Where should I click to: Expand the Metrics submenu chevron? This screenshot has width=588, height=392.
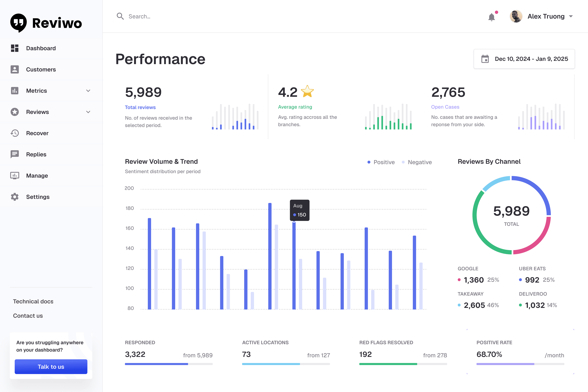(x=88, y=91)
